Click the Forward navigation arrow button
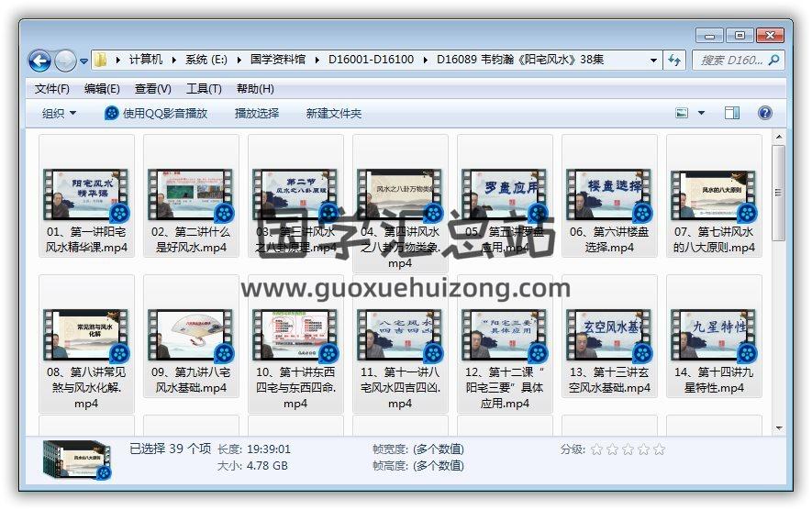812x510 pixels. click(x=65, y=61)
